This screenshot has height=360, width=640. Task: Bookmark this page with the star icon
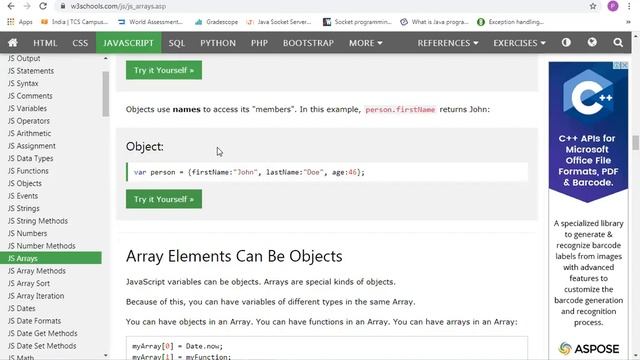click(593, 6)
